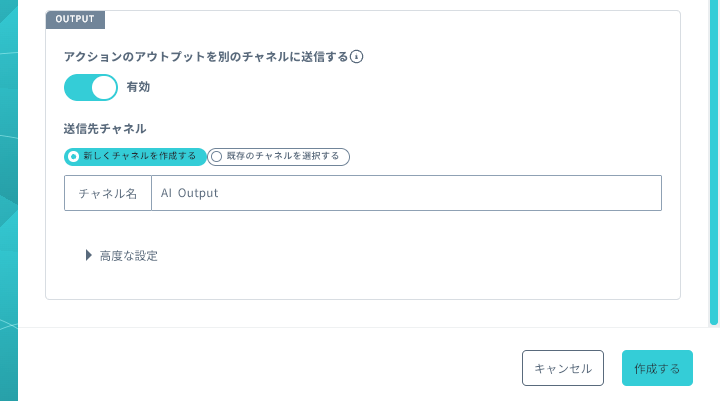Image resolution: width=720 pixels, height=401 pixels.
Task: Click the info icon beside the output heading
Action: point(356,56)
